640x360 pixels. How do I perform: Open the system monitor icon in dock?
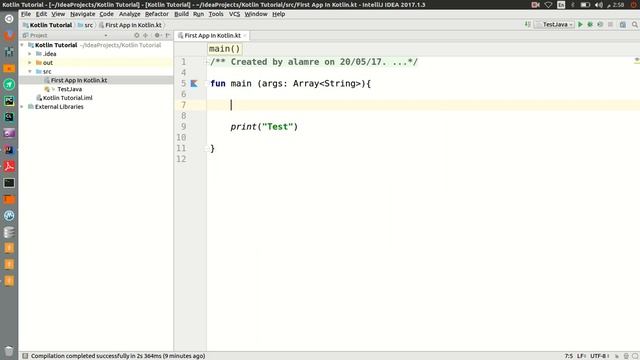tap(9, 216)
